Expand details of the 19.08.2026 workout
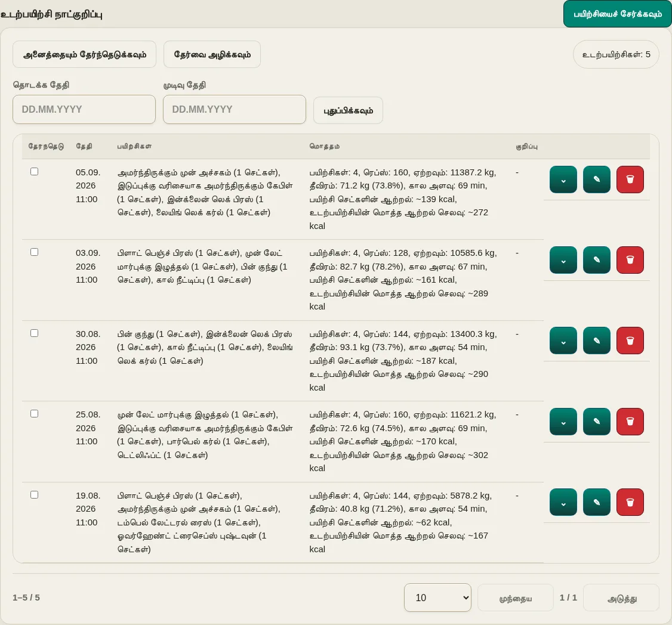 click(x=563, y=502)
